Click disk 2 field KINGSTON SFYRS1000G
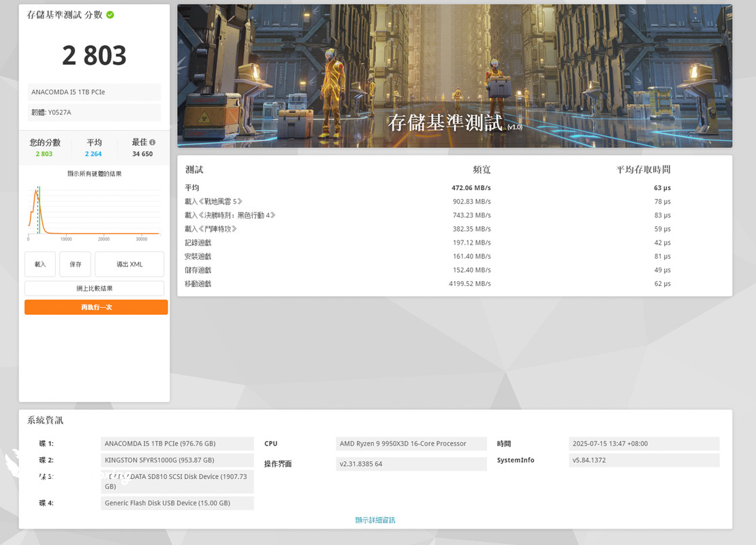 pyautogui.click(x=177, y=460)
